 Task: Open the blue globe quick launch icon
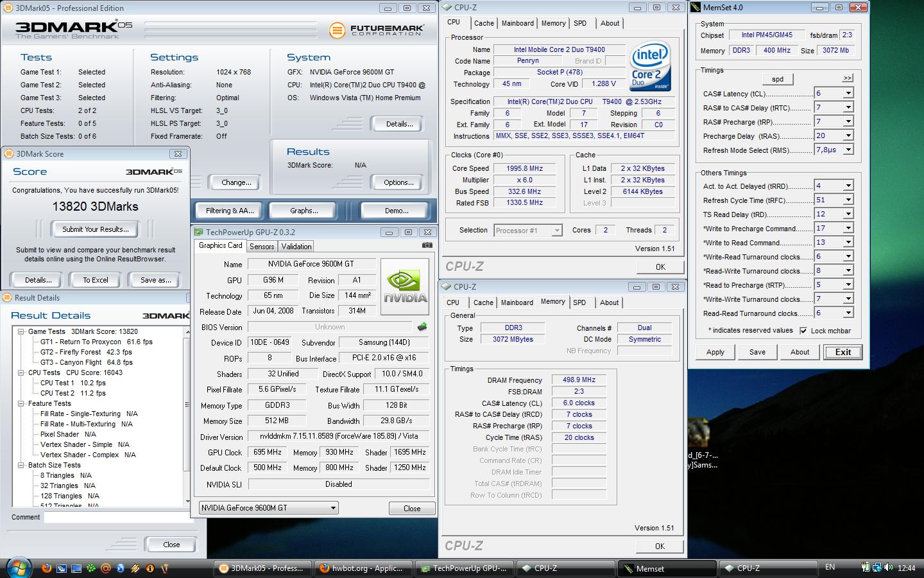[x=121, y=568]
